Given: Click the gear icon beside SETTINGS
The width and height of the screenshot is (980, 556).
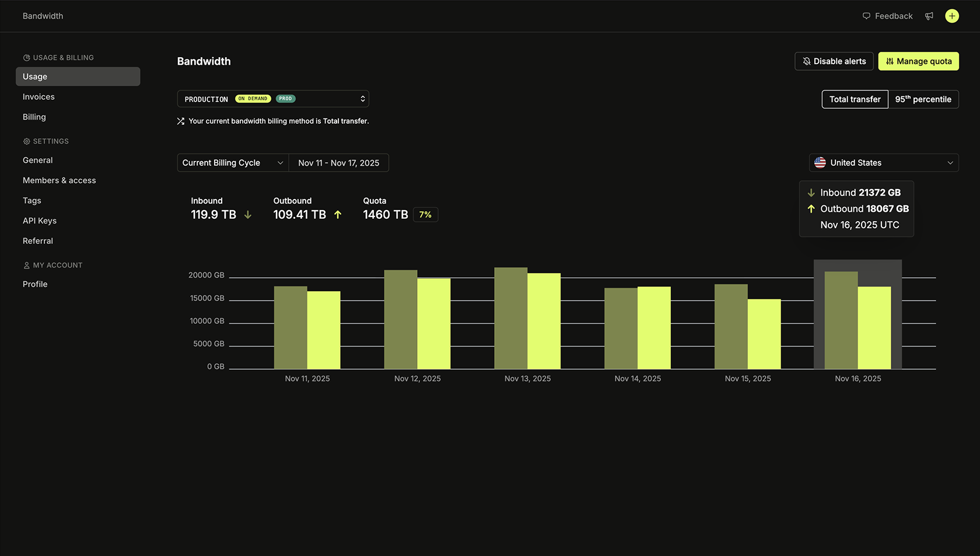Looking at the screenshot, I should point(26,141).
